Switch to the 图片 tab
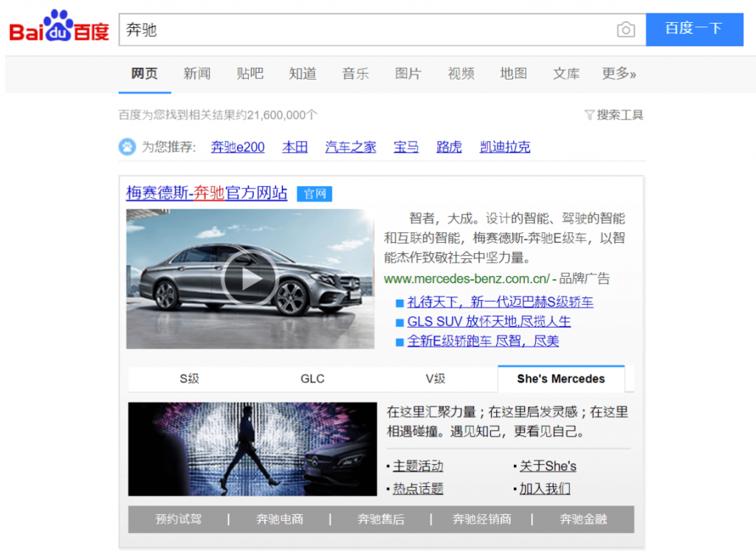 tap(408, 74)
